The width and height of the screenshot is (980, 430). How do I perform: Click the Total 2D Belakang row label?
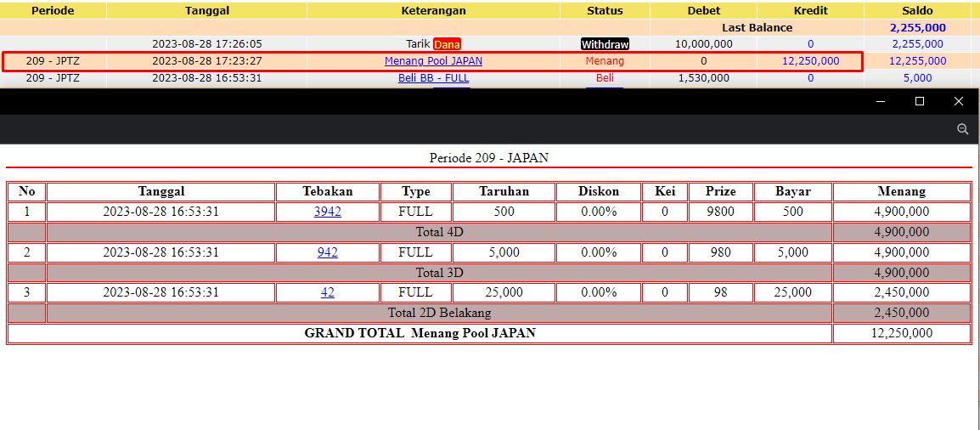coord(439,313)
